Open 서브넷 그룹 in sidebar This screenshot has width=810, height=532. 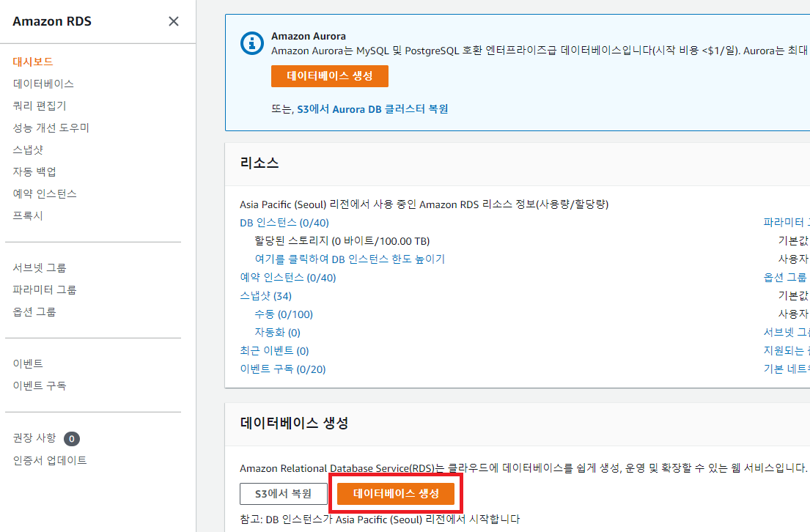(x=40, y=267)
